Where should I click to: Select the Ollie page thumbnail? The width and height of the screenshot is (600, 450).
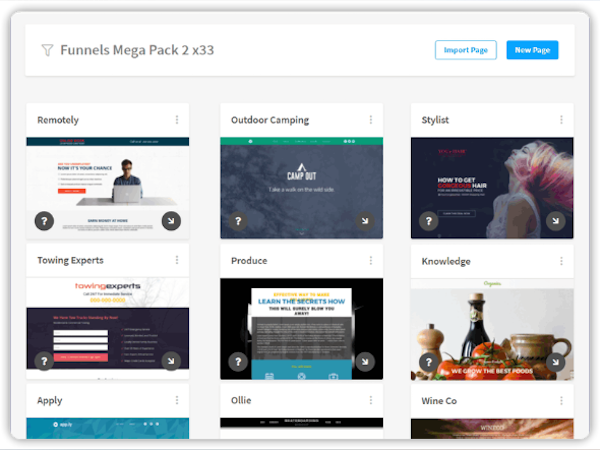tap(302, 428)
